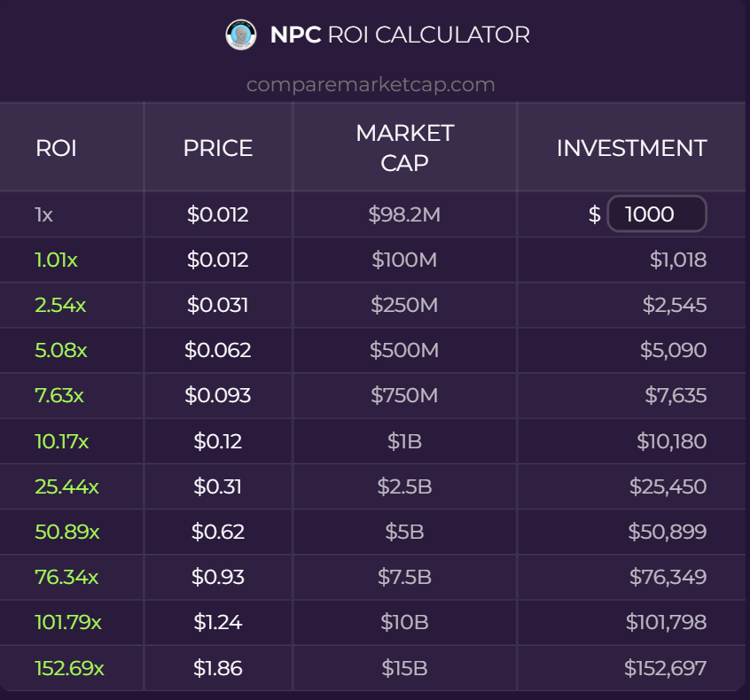Click the $0.093 price cell
This screenshot has height=700, width=750.
(x=218, y=395)
